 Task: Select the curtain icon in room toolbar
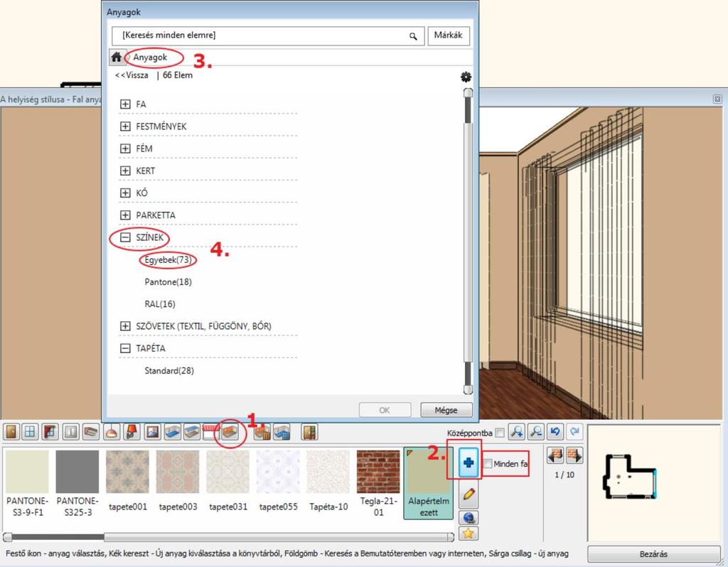(50, 432)
